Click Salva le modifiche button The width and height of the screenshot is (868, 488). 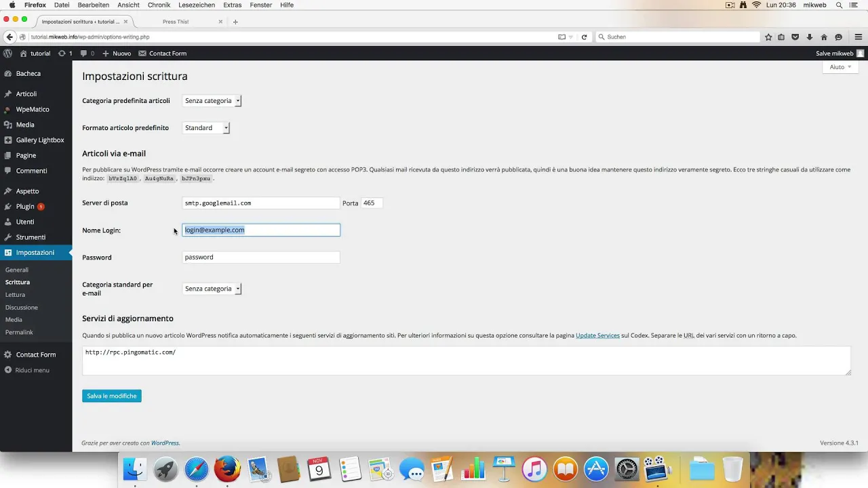[x=112, y=396]
